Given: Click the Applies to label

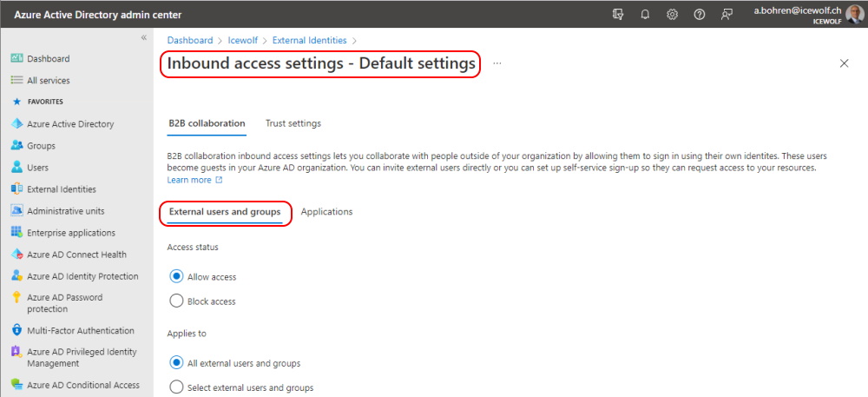Looking at the screenshot, I should click(x=187, y=334).
